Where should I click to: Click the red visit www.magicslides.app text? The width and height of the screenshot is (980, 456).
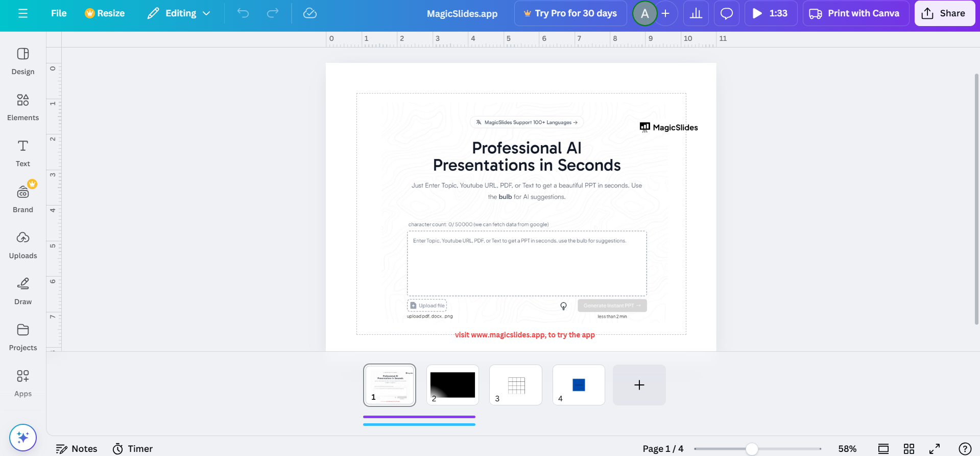pyautogui.click(x=525, y=335)
